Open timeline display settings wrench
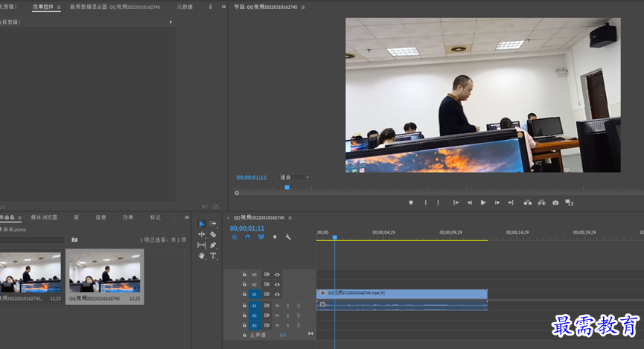This screenshot has width=644, height=349. pyautogui.click(x=288, y=237)
